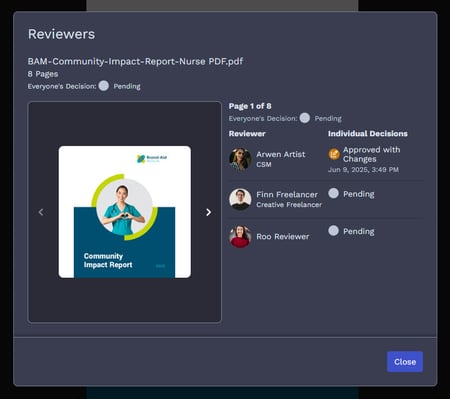Click the file-level Everyone's Decision status circle
The width and height of the screenshot is (450, 399).
pos(104,86)
